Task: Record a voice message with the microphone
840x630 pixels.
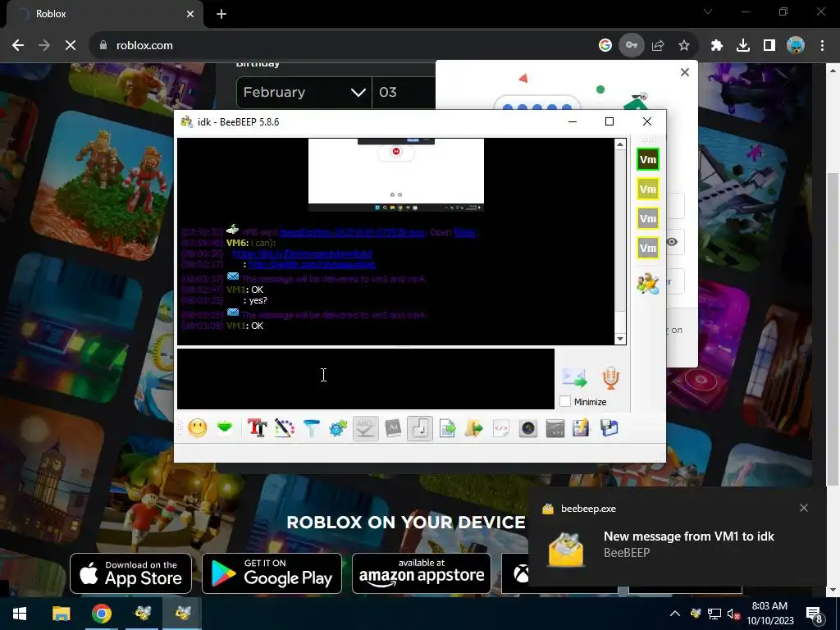Action: [x=610, y=377]
